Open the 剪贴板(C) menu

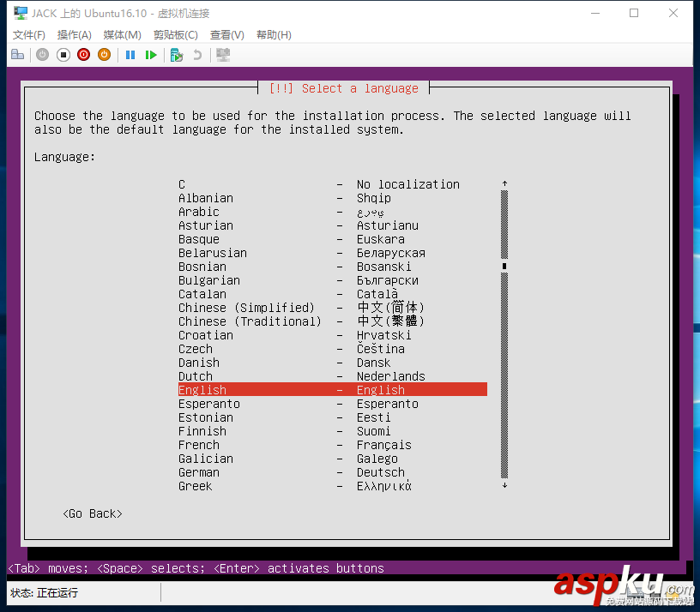(x=176, y=35)
